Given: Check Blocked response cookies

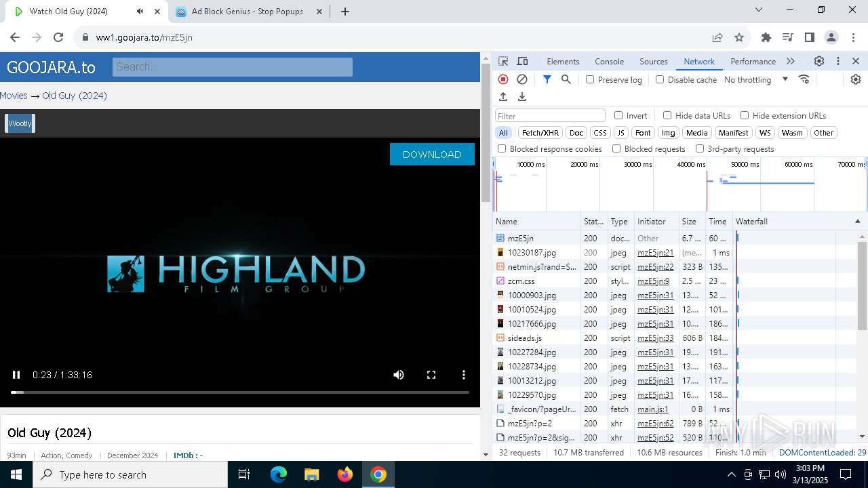Looking at the screenshot, I should click(502, 148).
